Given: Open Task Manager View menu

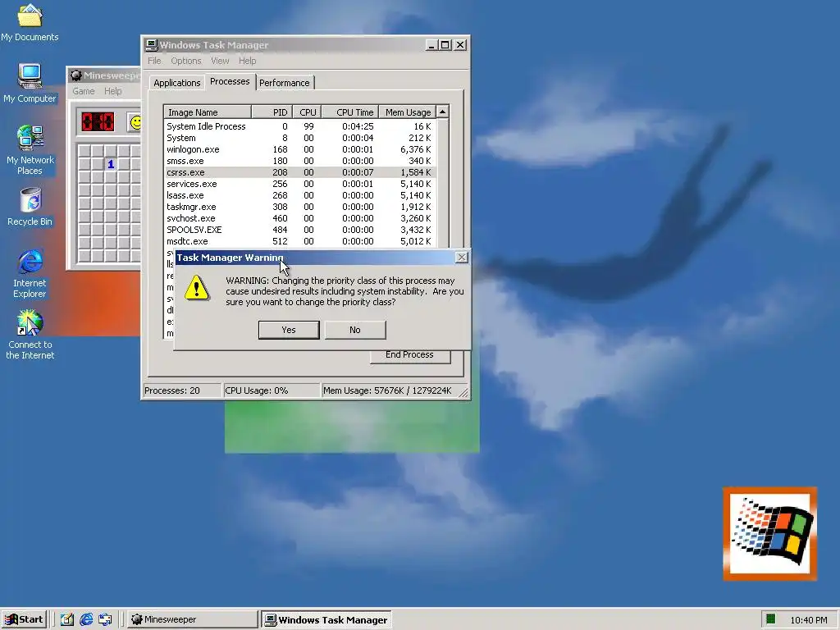Looking at the screenshot, I should pos(220,61).
